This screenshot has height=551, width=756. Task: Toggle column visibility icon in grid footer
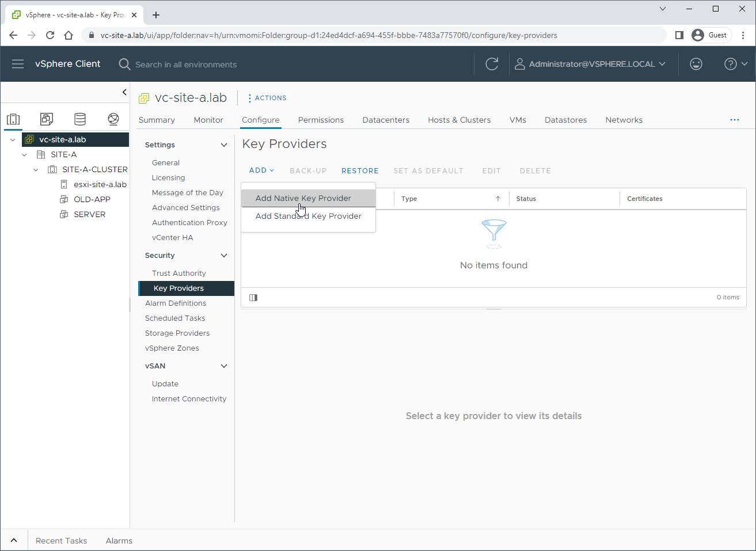[253, 298]
